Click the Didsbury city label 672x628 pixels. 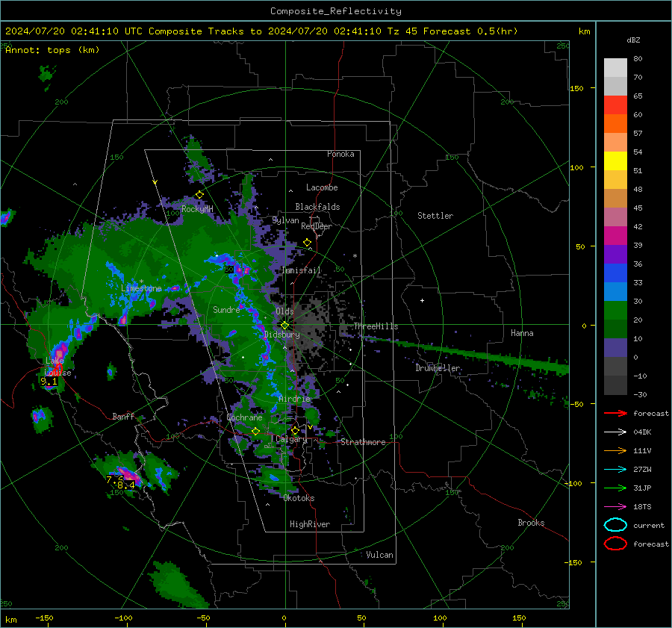point(282,335)
